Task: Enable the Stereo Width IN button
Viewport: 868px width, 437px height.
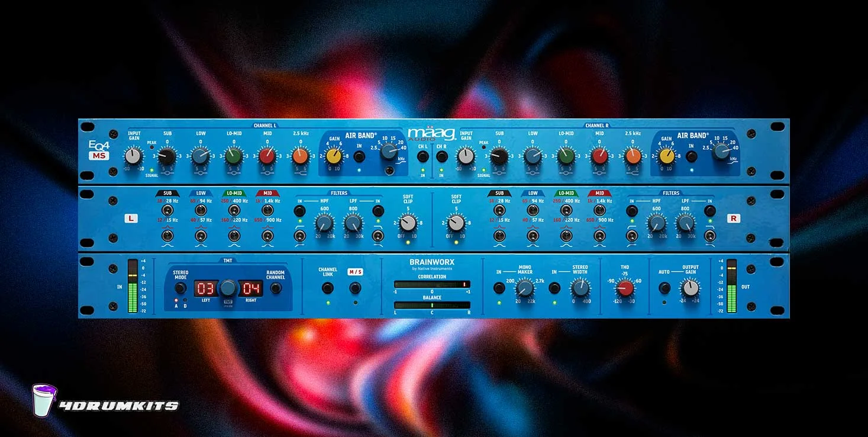Action: pos(554,288)
